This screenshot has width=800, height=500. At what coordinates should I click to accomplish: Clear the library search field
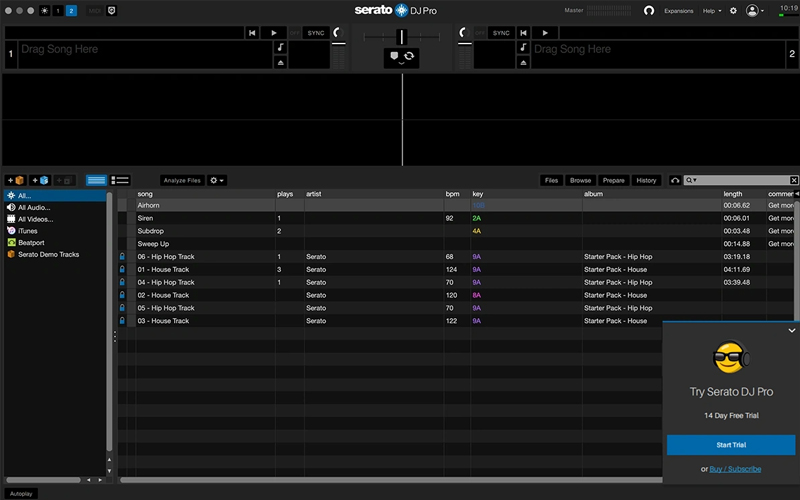[794, 180]
